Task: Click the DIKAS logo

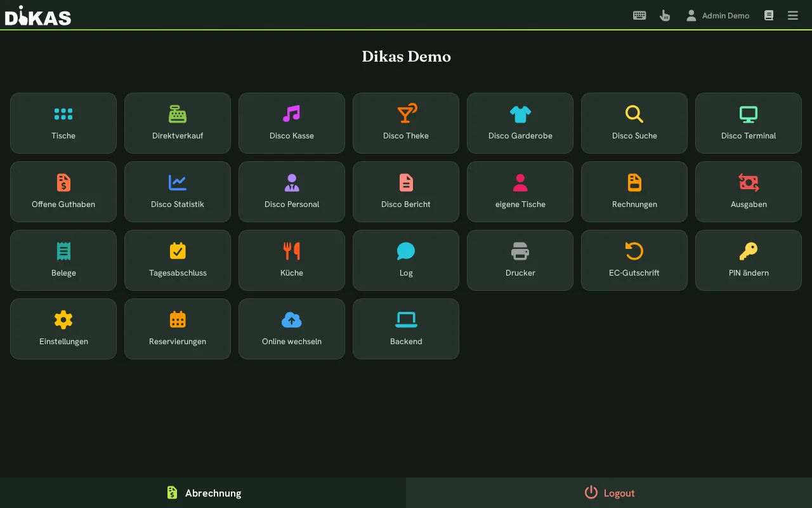Action: (38, 15)
